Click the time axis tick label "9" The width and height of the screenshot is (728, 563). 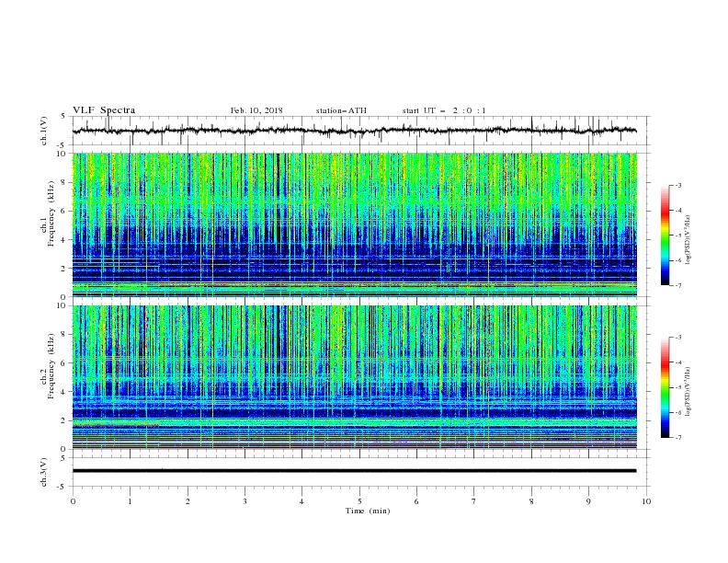tap(588, 501)
